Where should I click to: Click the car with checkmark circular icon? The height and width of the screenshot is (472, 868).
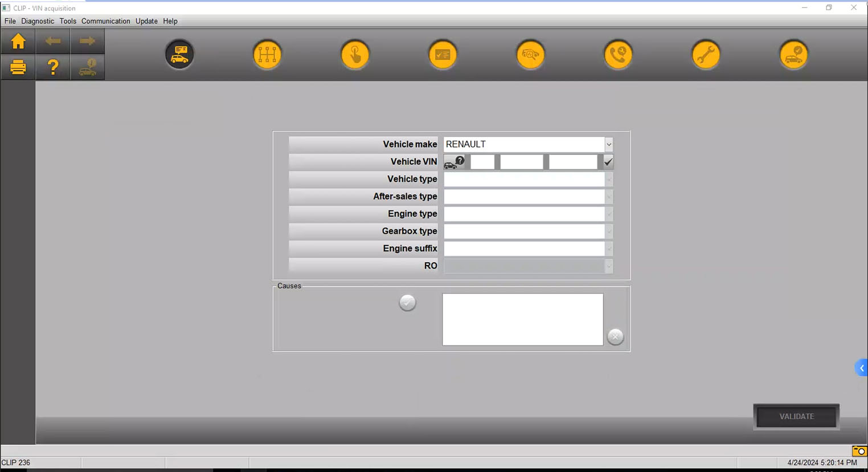tap(793, 55)
